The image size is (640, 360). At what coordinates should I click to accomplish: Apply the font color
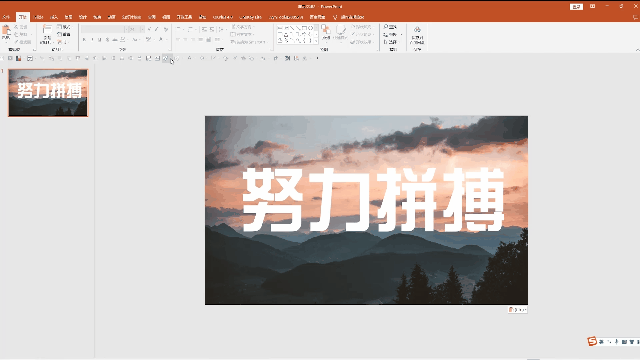tap(162, 40)
